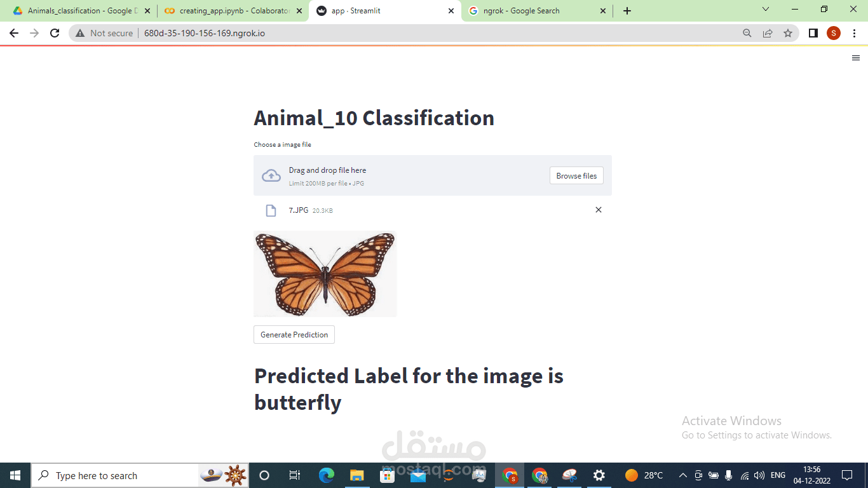Open the Streamlit hamburger menu
The height and width of the screenshot is (488, 868).
855,58
